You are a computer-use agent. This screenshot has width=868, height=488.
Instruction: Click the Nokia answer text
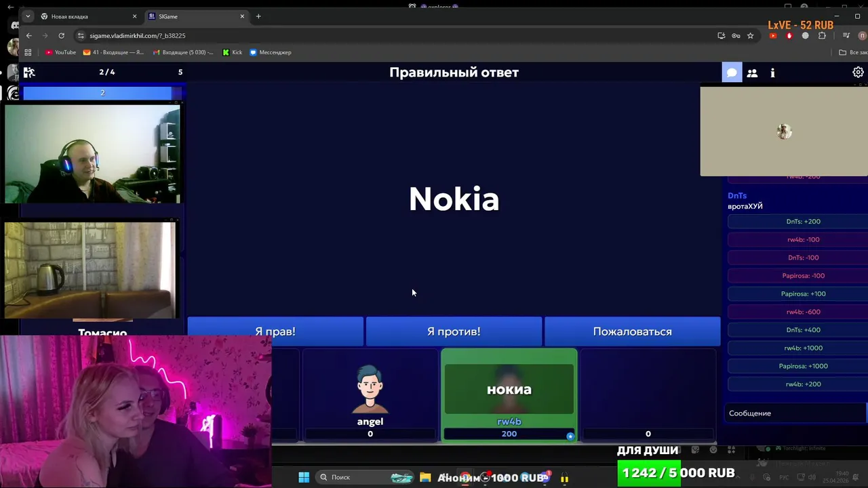pos(454,199)
